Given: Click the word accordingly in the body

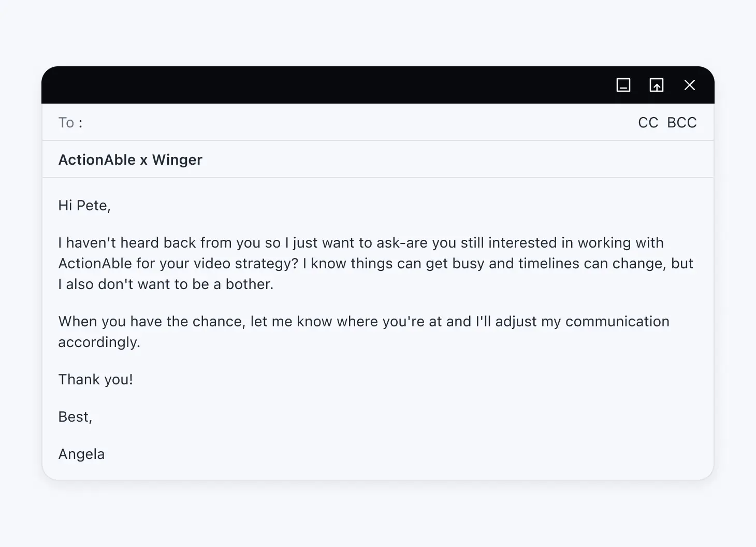Looking at the screenshot, I should tap(98, 342).
